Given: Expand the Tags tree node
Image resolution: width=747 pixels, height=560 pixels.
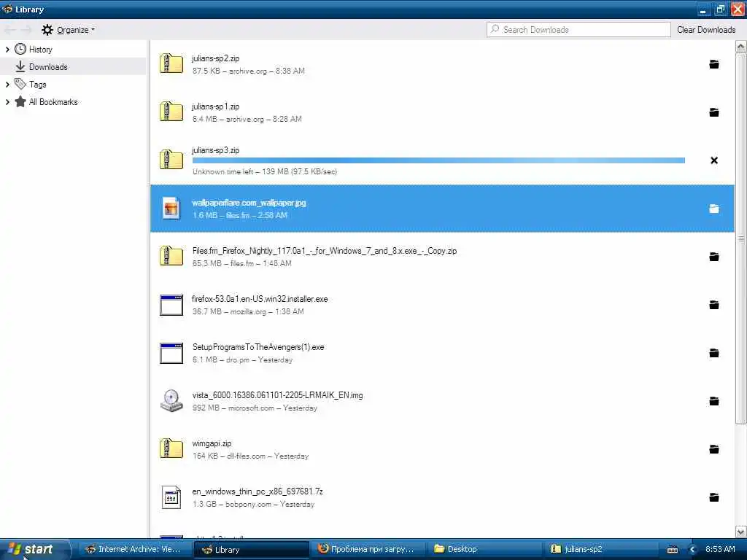Looking at the screenshot, I should coord(7,85).
